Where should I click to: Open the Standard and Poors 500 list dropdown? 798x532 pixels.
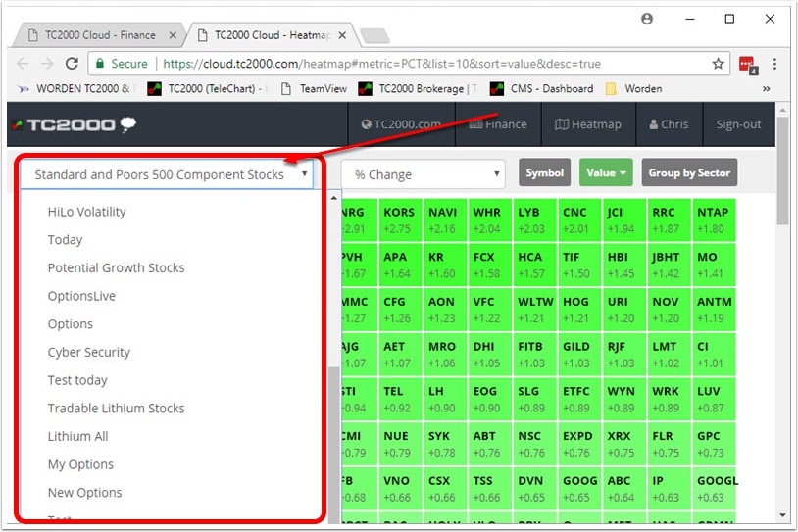(x=167, y=174)
